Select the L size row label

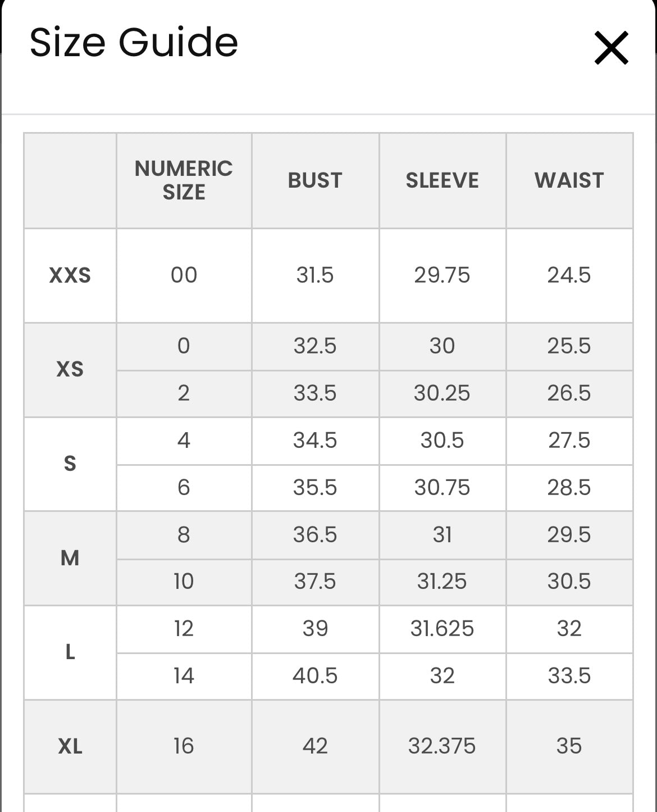click(70, 652)
